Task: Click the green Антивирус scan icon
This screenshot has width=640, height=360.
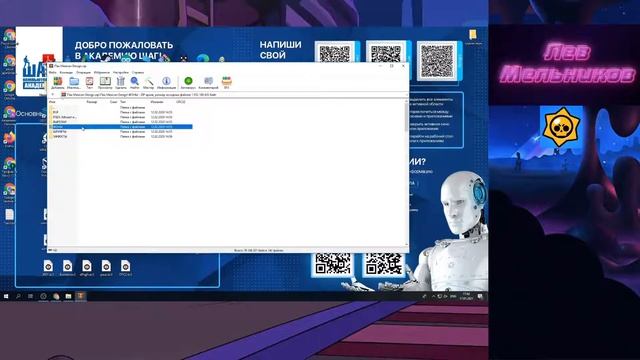Action: (x=188, y=82)
